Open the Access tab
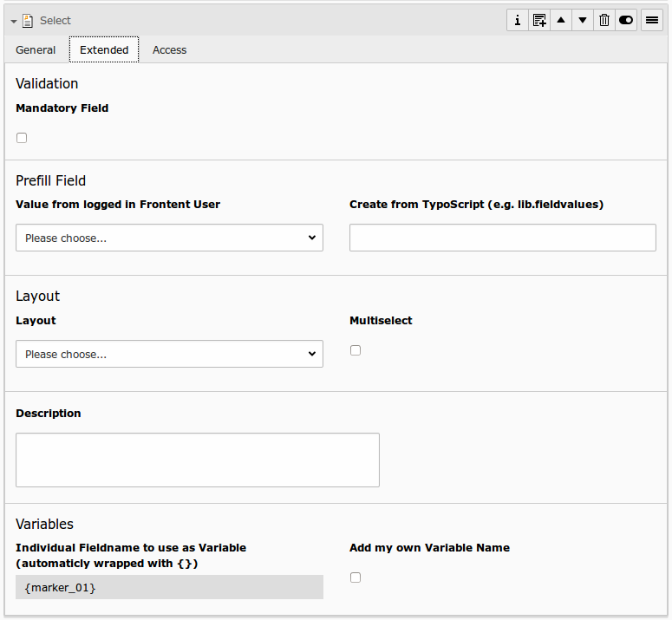 [169, 50]
